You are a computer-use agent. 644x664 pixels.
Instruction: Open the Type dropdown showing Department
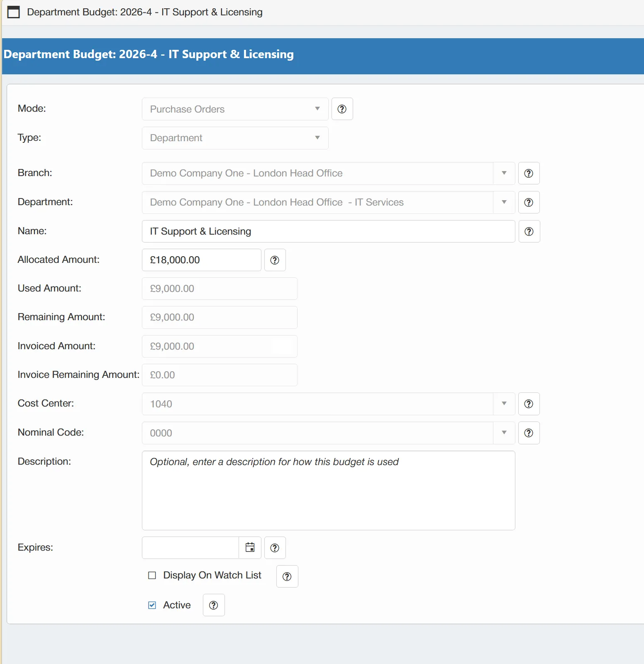point(235,138)
